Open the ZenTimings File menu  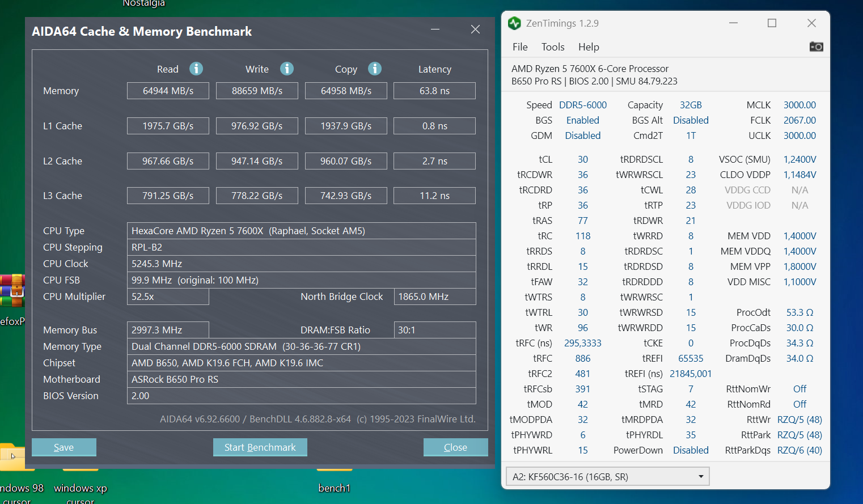coord(520,47)
